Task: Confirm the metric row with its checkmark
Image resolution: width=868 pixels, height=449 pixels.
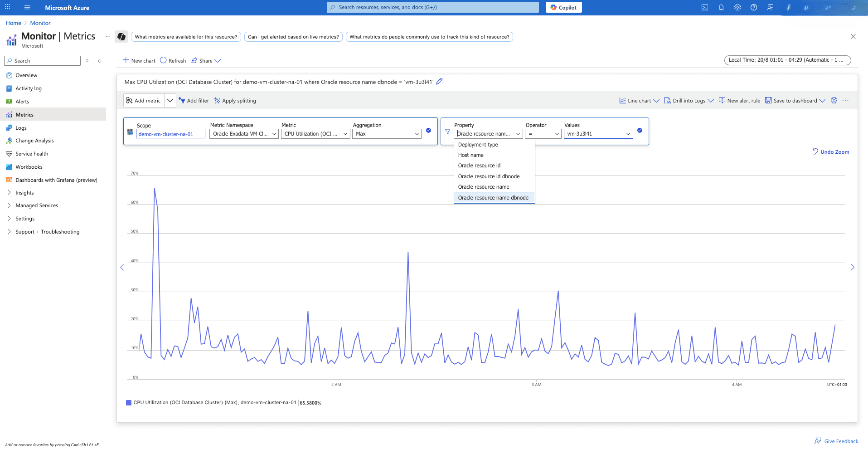Action: (x=428, y=131)
